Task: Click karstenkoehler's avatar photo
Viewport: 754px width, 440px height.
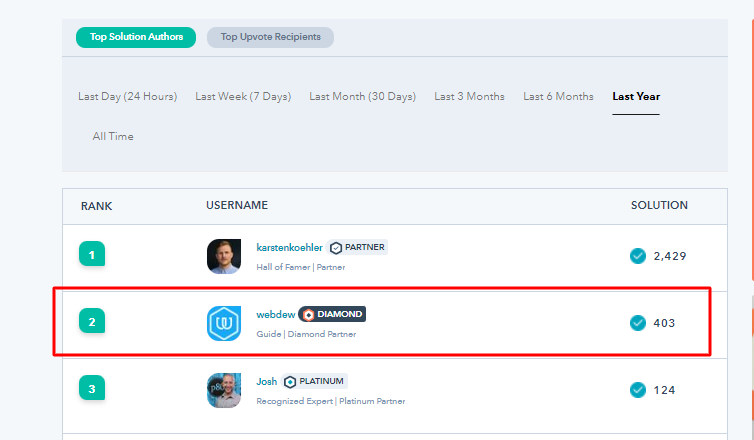Action: [x=224, y=256]
